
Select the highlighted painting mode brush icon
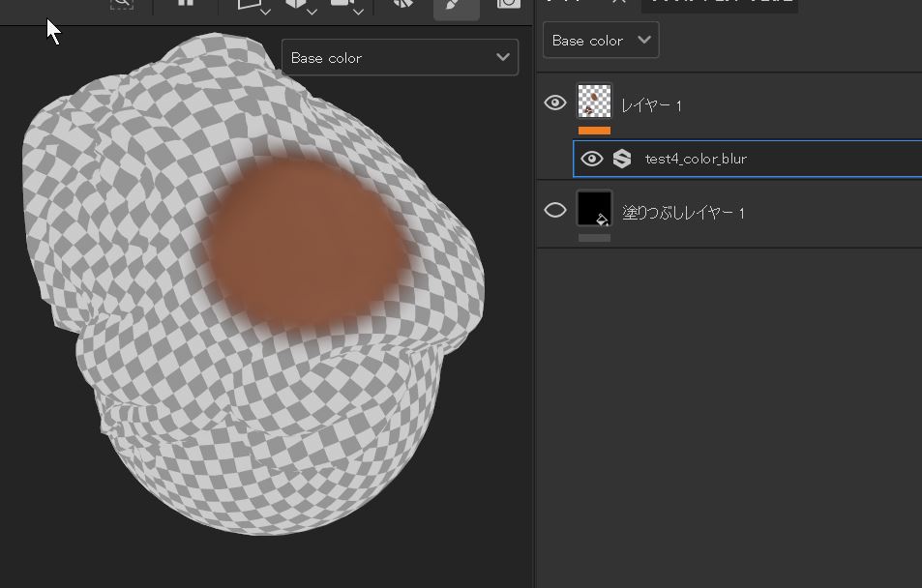point(456,6)
